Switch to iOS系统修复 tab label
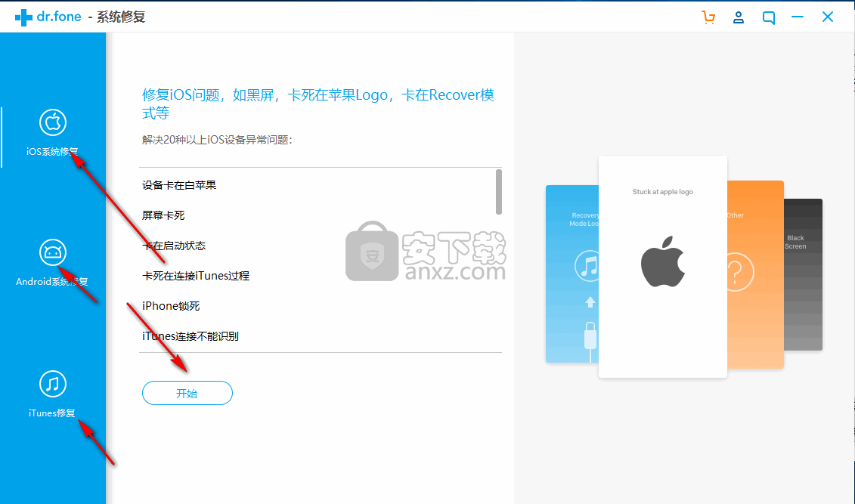The image size is (855, 504). pos(52,151)
